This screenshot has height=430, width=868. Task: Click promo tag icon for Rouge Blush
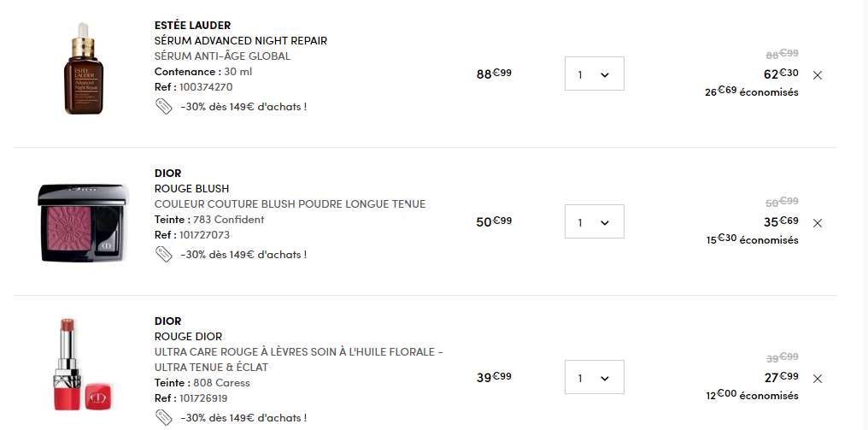point(163,254)
